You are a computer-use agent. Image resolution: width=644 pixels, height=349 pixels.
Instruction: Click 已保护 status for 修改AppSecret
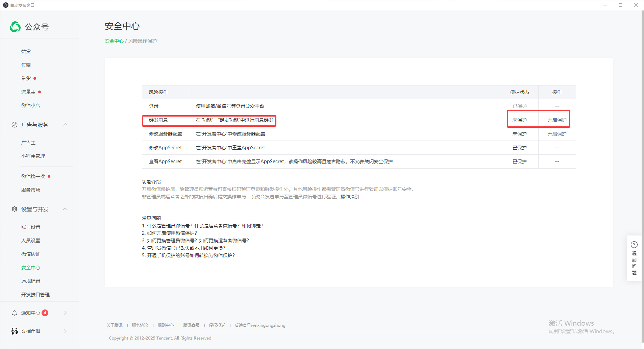coord(520,147)
